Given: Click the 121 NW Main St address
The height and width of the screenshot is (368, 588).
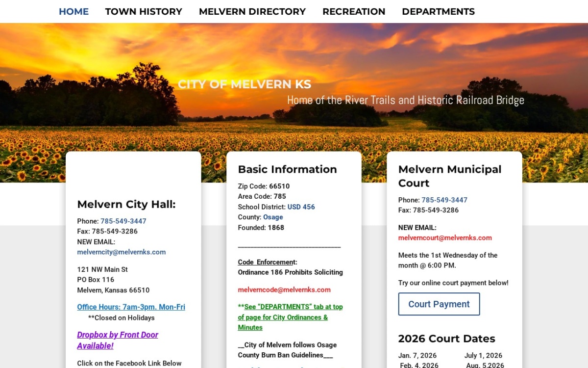Looking at the screenshot, I should 102,269.
